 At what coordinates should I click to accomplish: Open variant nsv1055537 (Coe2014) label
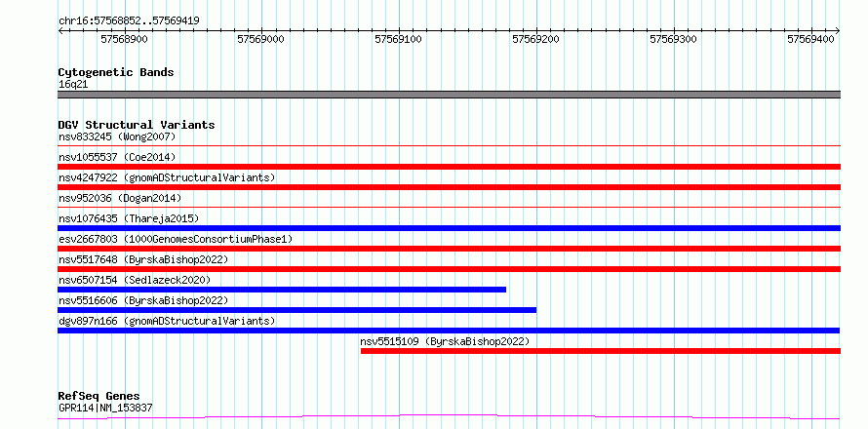tap(117, 157)
